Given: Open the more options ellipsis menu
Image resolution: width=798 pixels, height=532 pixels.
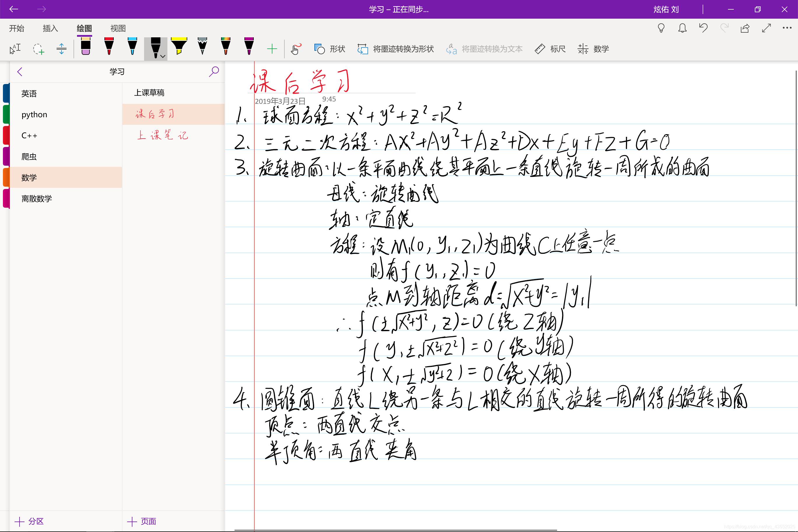Looking at the screenshot, I should point(787,28).
